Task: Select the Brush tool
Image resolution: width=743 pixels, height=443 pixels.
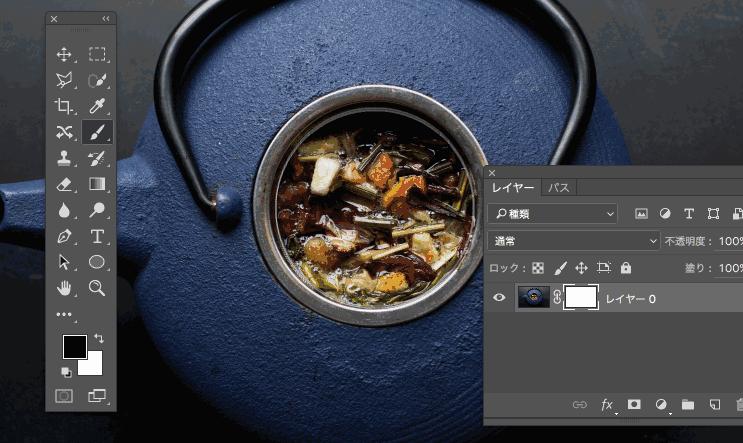Action: coord(97,132)
